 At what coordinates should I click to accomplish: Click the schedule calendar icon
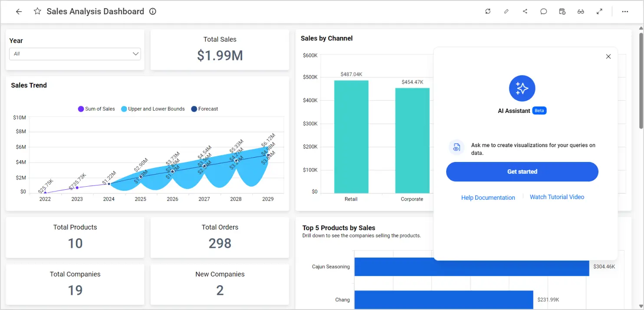pos(562,12)
